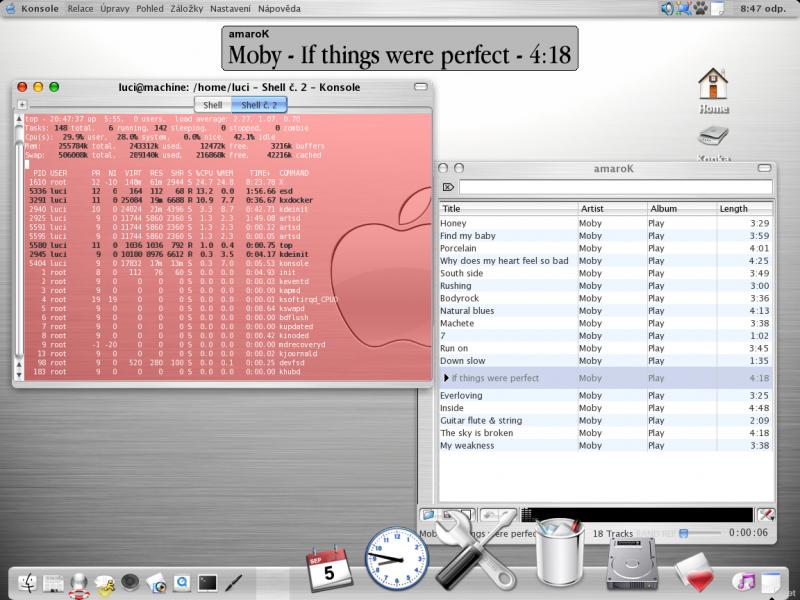Select track 'Bodyrock'
The width and height of the screenshot is (800, 600).
606,298
